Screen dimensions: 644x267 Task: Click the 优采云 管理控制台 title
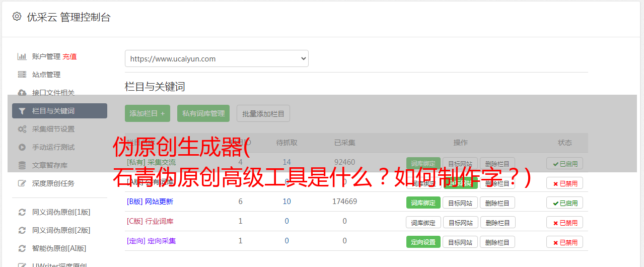tap(68, 17)
